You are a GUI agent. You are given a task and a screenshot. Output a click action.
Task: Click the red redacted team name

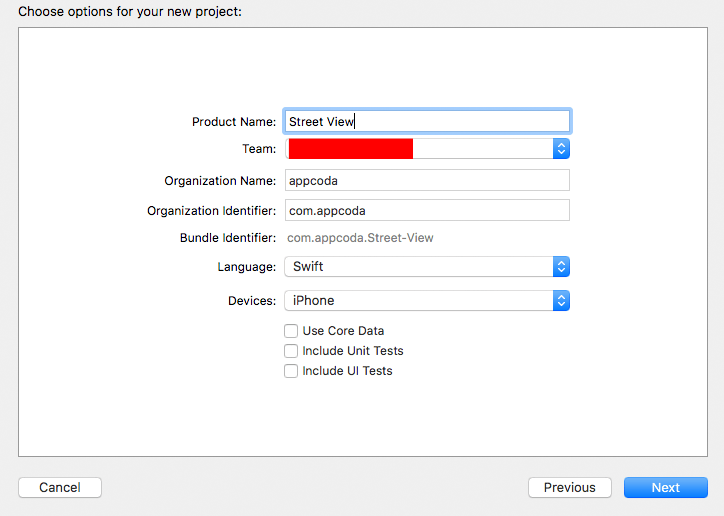point(351,149)
